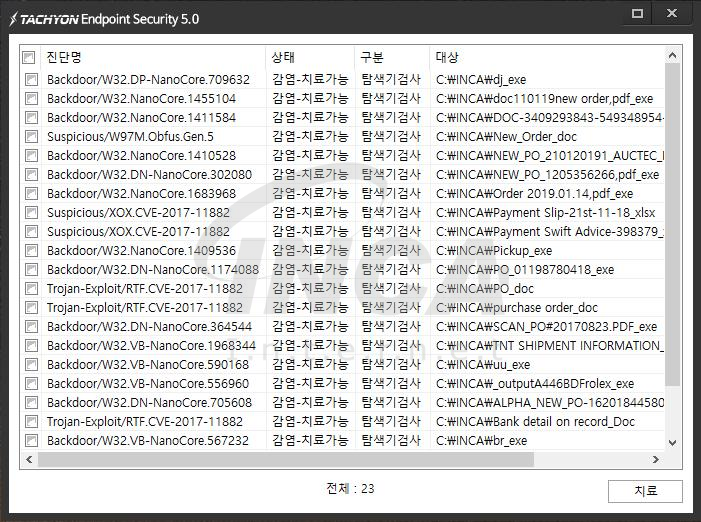Viewport: 701px width, 522px height.
Task: Check the box beside the Bank detail on record_Doc row
Action: click(x=31, y=421)
